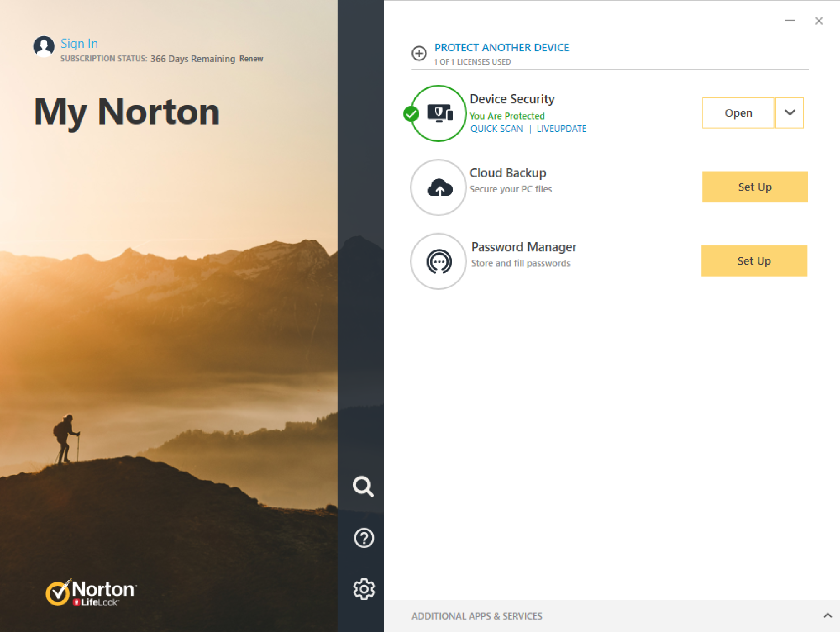Screen dimensions: 840x632
Task: Click the help question mark icon
Action: click(364, 538)
